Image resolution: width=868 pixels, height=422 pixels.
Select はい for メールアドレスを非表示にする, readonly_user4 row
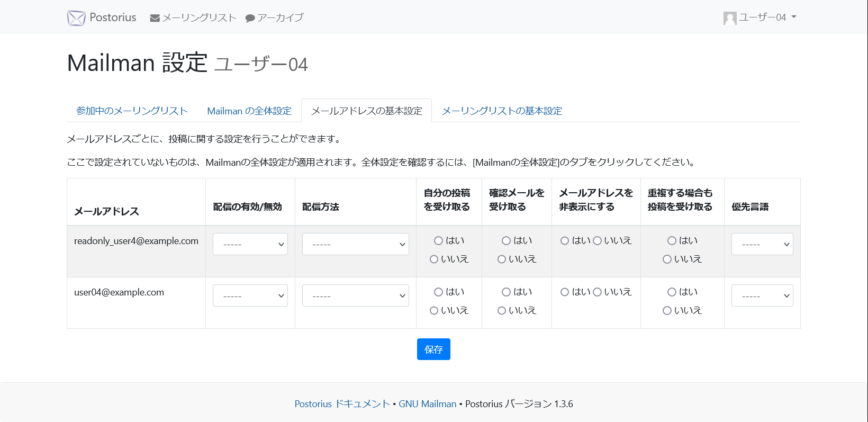[x=565, y=241]
